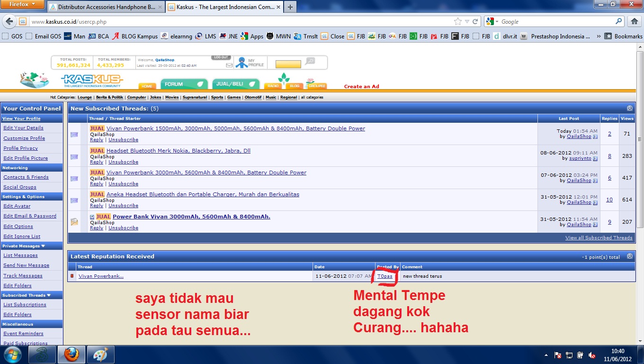Open the Lounge hot category
This screenshot has height=364, width=644.
[84, 97]
